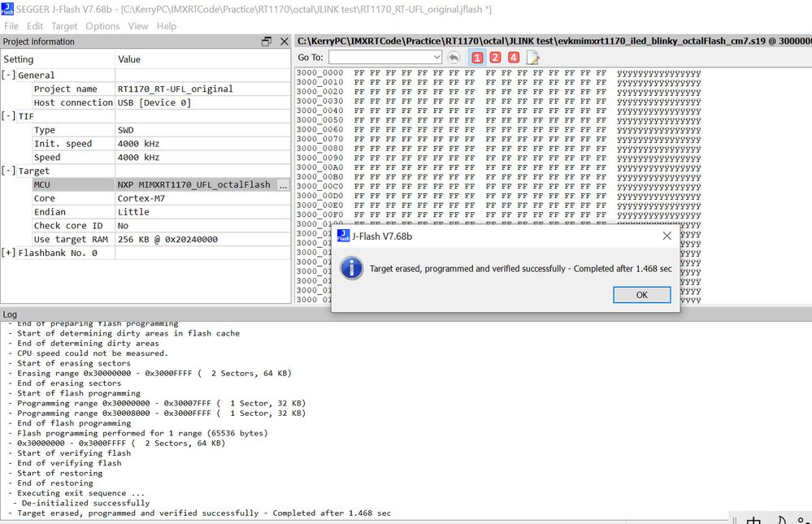Click the Go To address input field
The image size is (812, 524).
point(380,57)
